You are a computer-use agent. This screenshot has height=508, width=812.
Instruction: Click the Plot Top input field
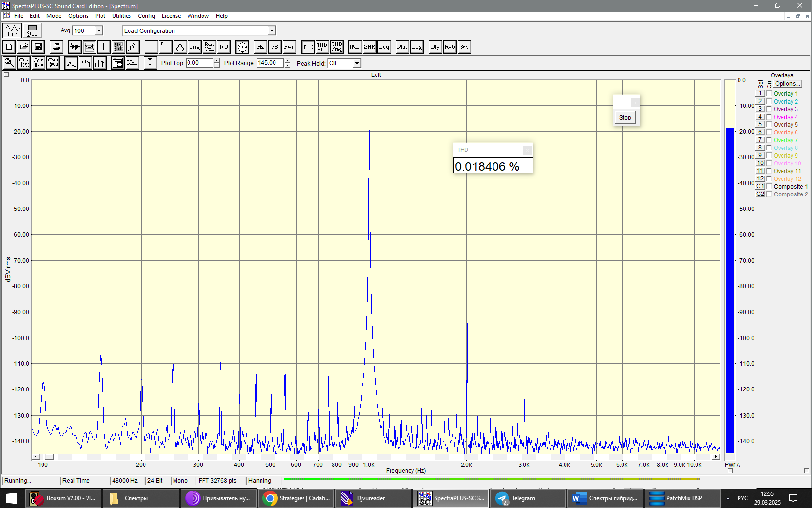tap(200, 63)
